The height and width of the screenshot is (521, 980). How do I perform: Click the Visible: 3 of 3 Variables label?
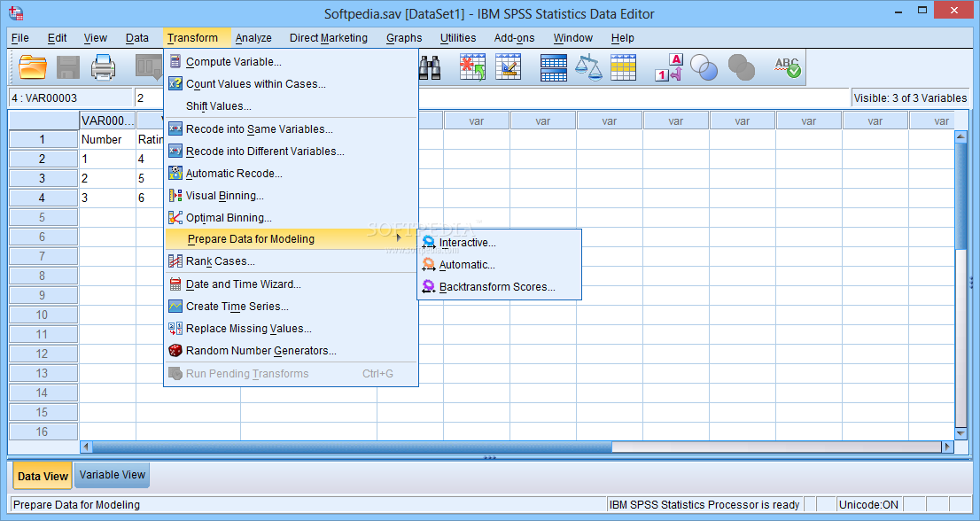point(910,98)
